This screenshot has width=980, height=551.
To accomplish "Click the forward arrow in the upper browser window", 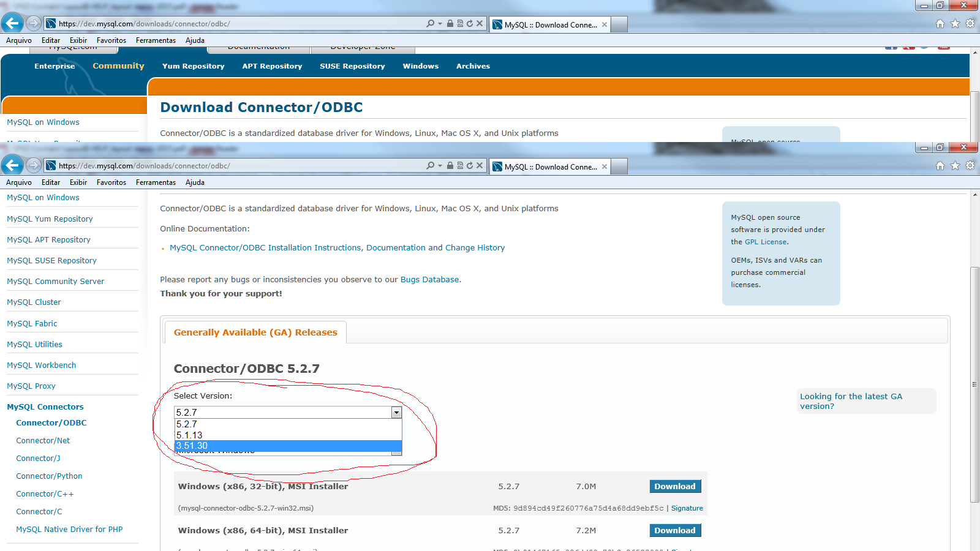I will click(x=34, y=23).
